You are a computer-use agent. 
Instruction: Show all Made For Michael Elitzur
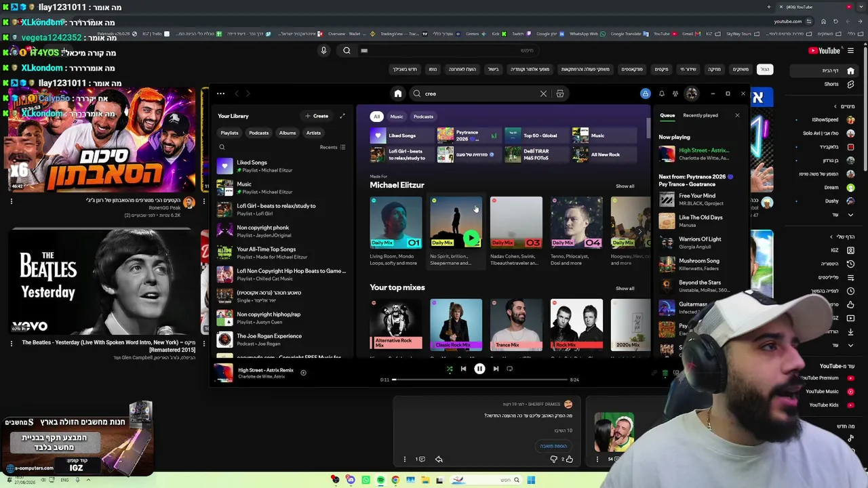point(625,186)
